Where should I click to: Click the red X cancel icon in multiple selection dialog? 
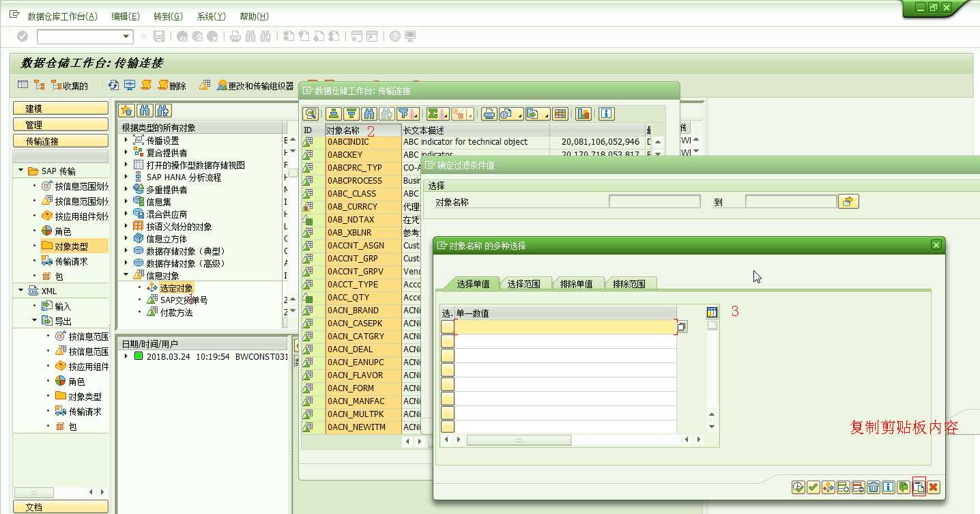click(934, 487)
